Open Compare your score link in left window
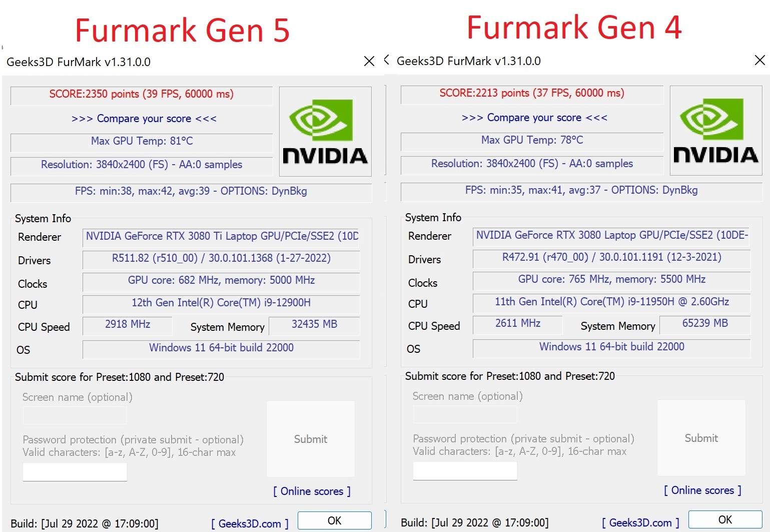The height and width of the screenshot is (532, 770). [x=144, y=119]
